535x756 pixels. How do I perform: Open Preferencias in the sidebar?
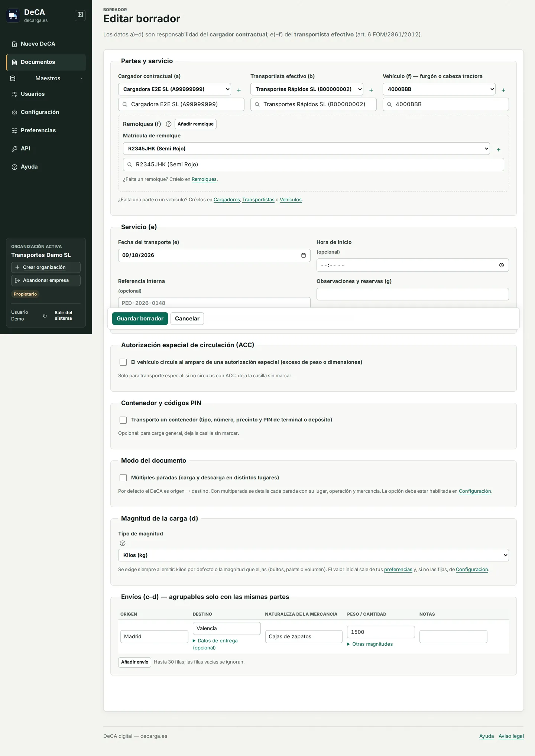point(46,130)
